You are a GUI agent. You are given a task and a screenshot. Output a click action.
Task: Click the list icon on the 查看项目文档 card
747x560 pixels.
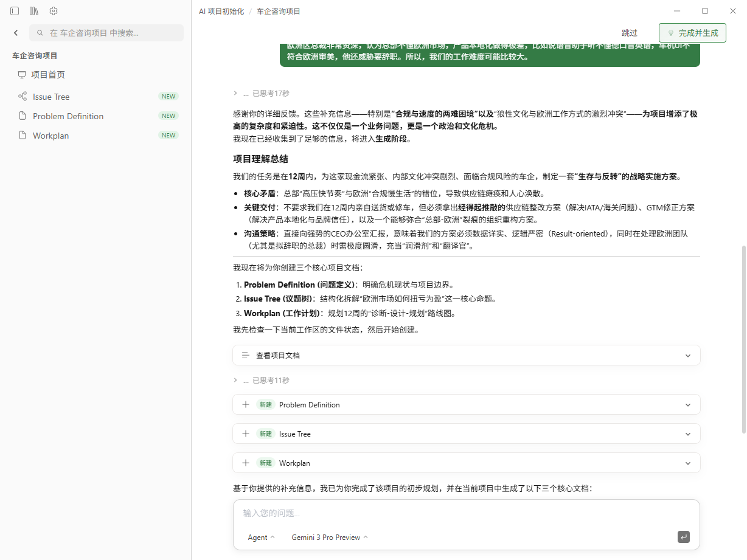click(x=246, y=355)
